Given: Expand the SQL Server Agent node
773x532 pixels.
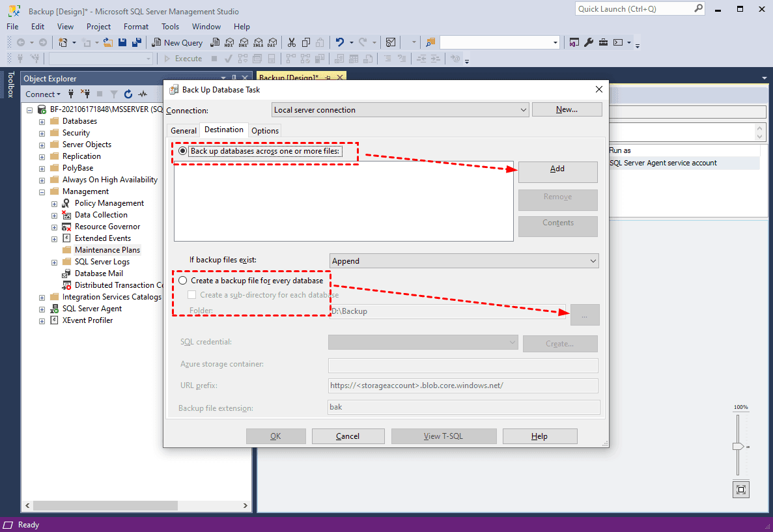Looking at the screenshot, I should point(42,309).
